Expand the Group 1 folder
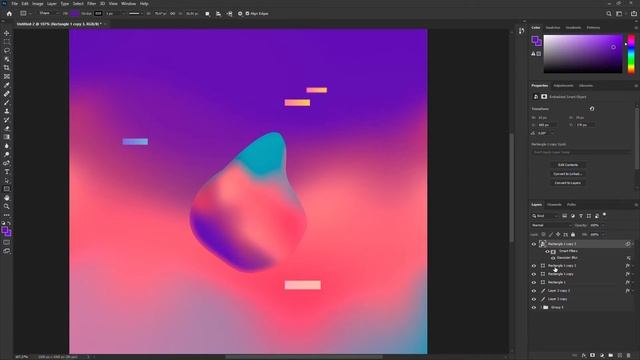Viewport: 640px width, 360px height. point(540,307)
